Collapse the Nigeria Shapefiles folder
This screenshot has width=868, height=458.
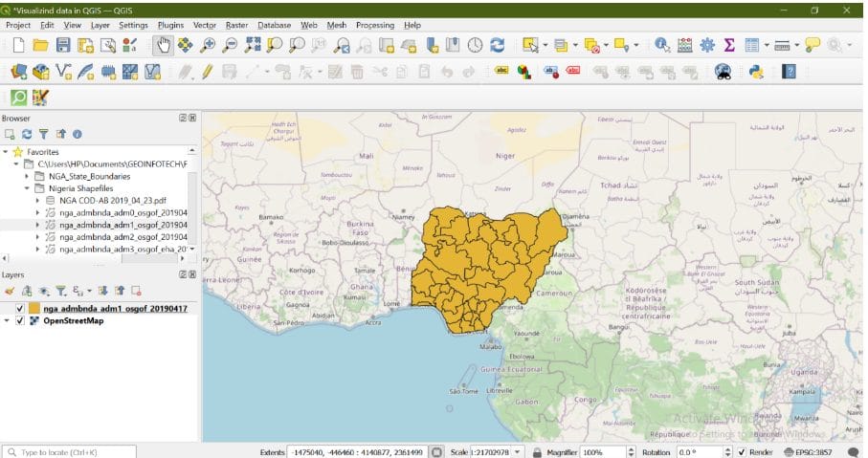click(x=27, y=189)
